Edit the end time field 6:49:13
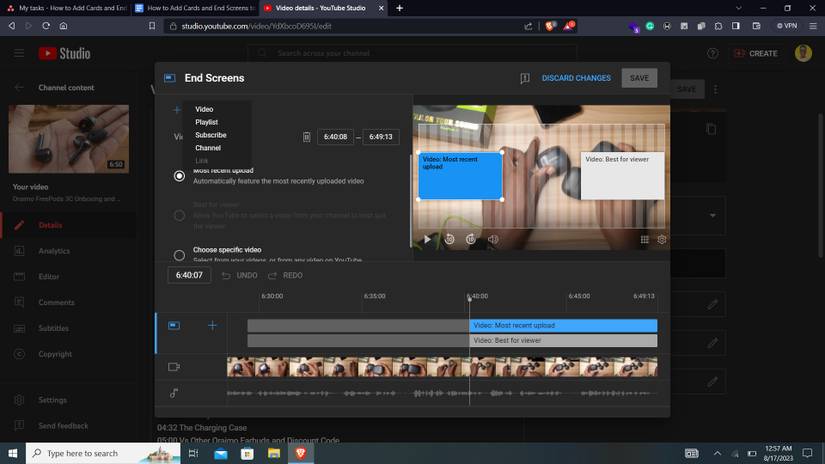This screenshot has width=825, height=464. (x=380, y=137)
